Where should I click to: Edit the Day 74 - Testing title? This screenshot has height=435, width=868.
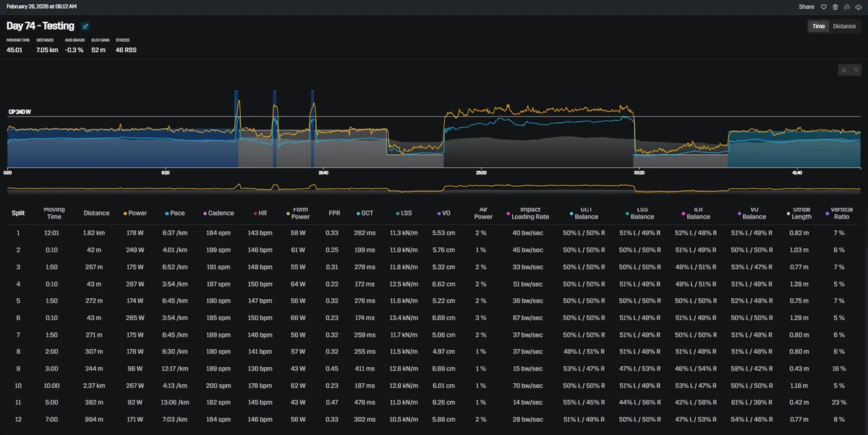[x=85, y=26]
